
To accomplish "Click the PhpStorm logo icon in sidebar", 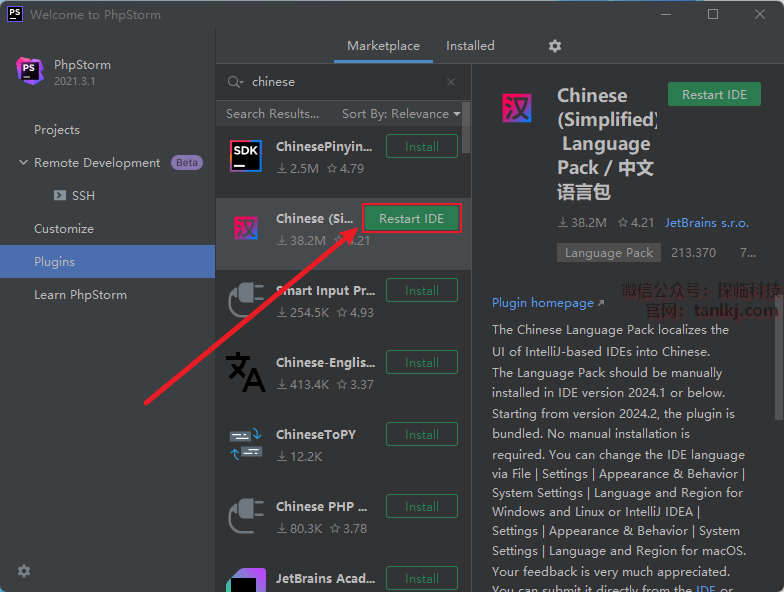I will point(30,70).
